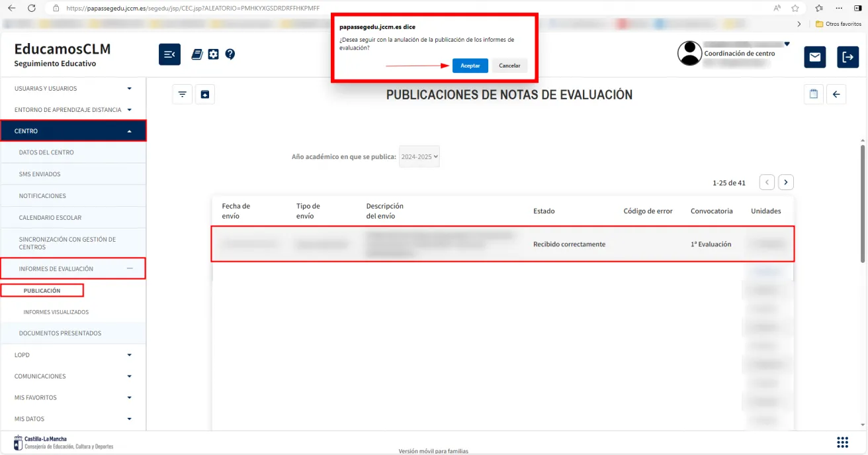This screenshot has height=455, width=868.
Task: Open the apps grid icon at bottom right
Action: pyautogui.click(x=842, y=442)
